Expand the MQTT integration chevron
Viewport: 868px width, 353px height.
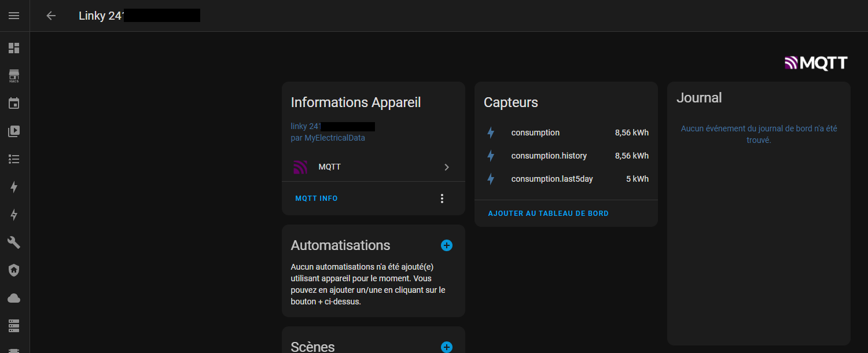(446, 167)
